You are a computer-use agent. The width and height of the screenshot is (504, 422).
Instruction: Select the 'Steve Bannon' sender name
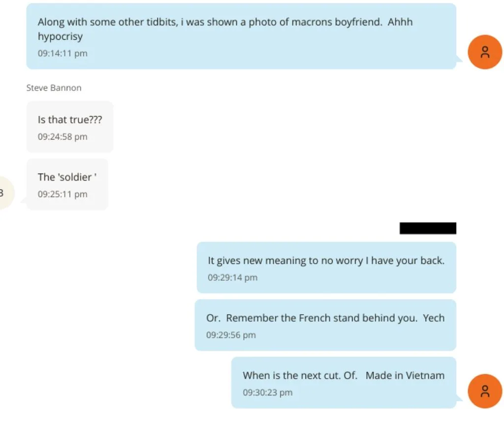tap(54, 88)
